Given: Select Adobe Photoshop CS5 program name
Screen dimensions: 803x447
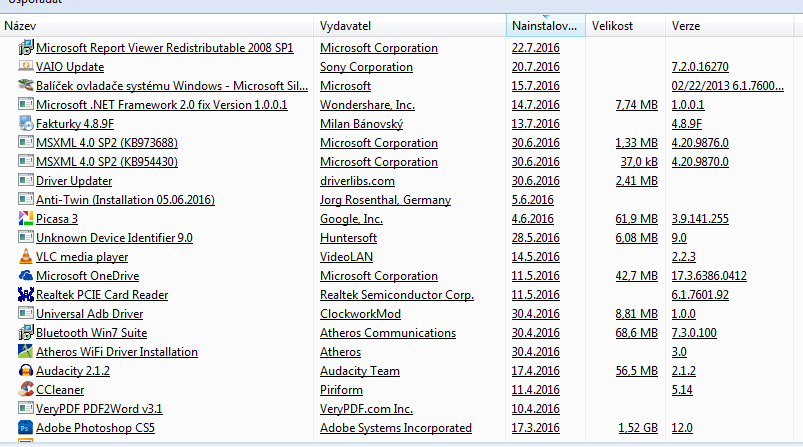Looking at the screenshot, I should coord(95,428).
